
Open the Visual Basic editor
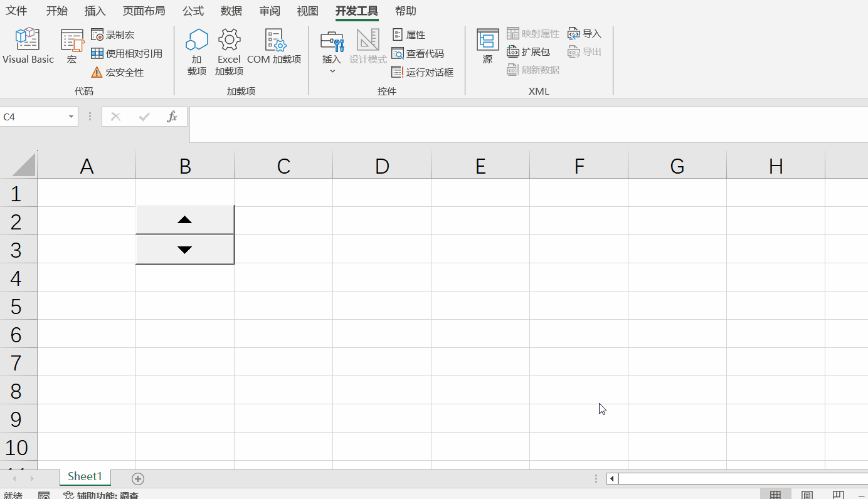click(x=28, y=45)
